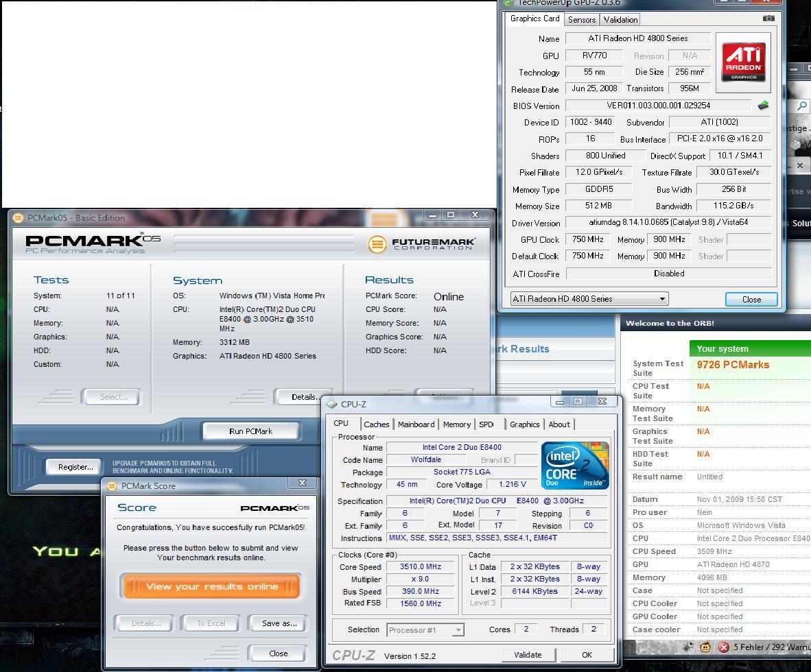The image size is (811, 672).
Task: Click the OK button in CPU-Z
Action: click(x=587, y=654)
